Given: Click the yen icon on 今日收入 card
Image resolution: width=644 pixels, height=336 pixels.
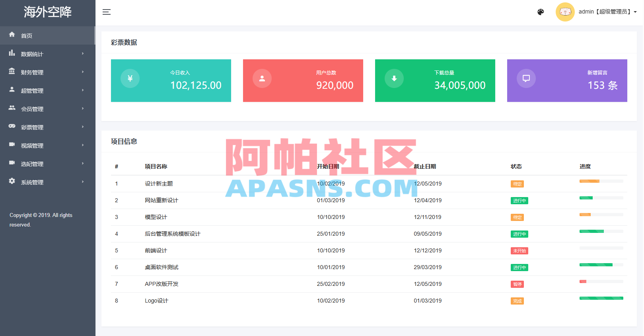Looking at the screenshot, I should point(130,78).
